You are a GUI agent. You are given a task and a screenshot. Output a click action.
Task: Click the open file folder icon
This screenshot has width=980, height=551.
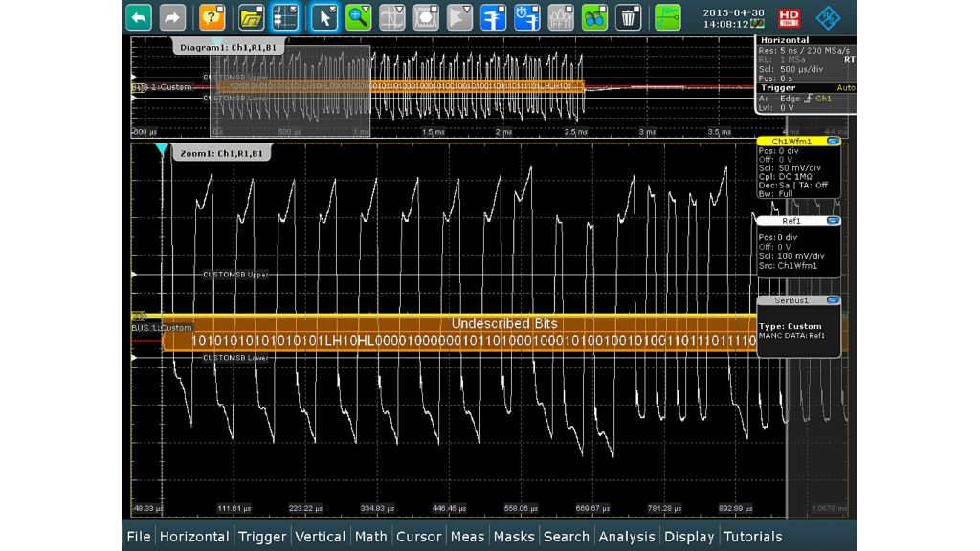[x=252, y=16]
